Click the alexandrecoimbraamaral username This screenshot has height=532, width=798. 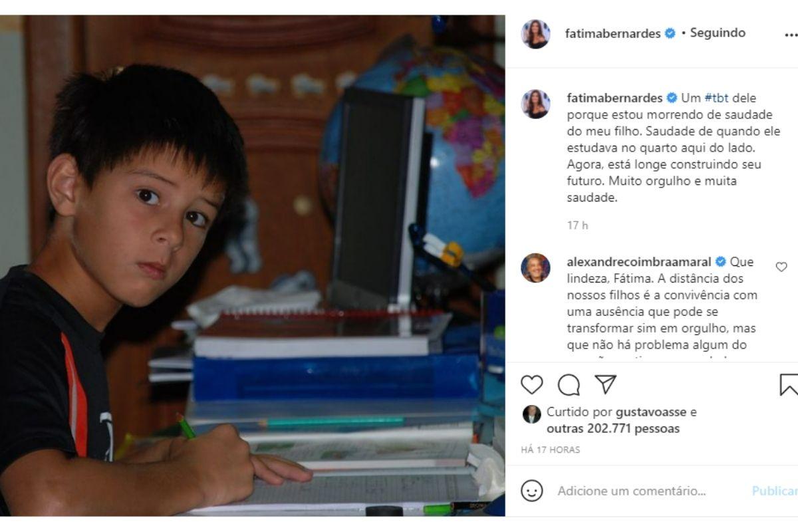(639, 262)
